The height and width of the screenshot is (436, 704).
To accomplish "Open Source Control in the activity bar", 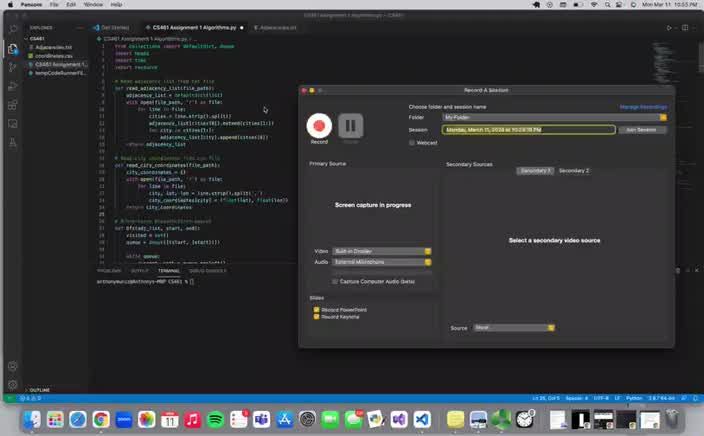I will click(13, 66).
